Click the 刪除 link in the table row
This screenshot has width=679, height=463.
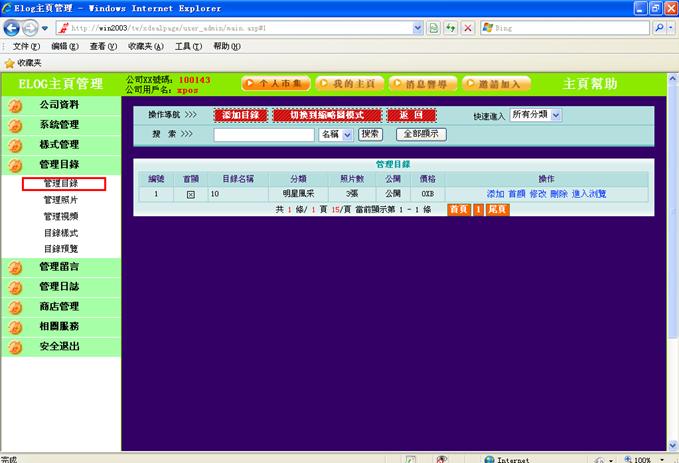click(x=558, y=194)
